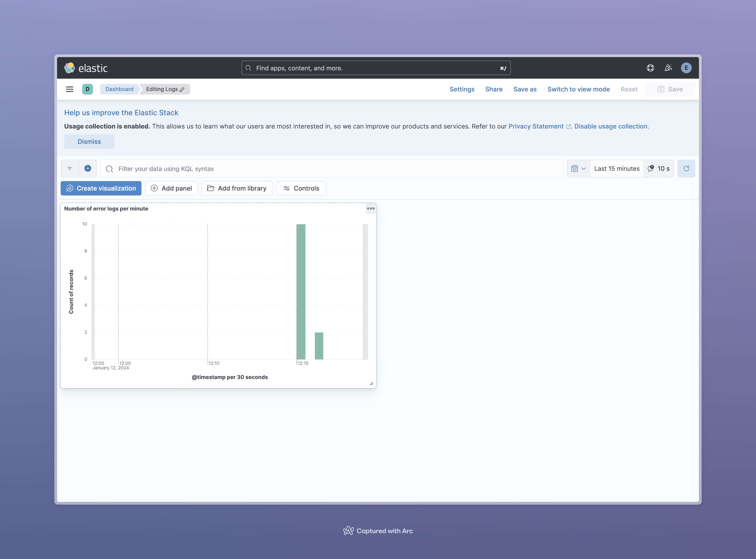Click the Elastic logo
This screenshot has height=559, width=756.
tap(86, 68)
